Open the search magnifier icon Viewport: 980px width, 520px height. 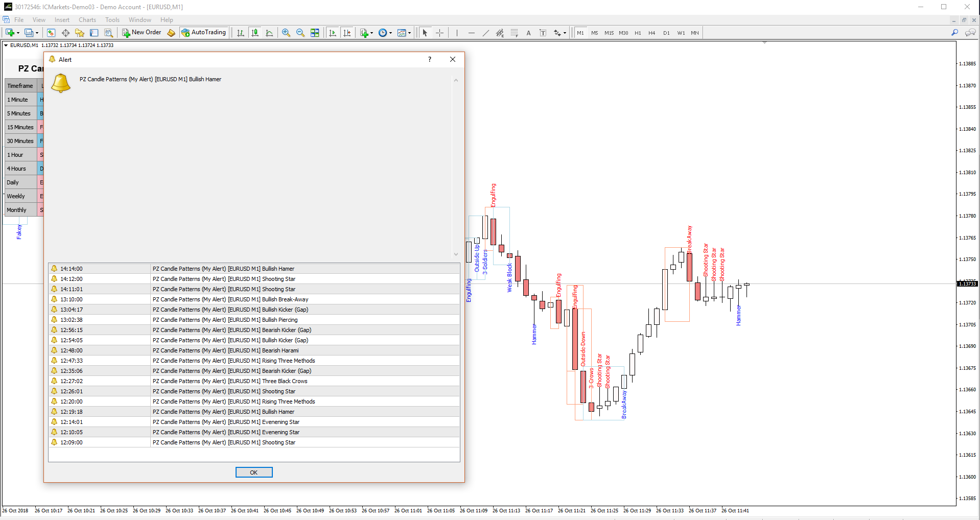954,33
